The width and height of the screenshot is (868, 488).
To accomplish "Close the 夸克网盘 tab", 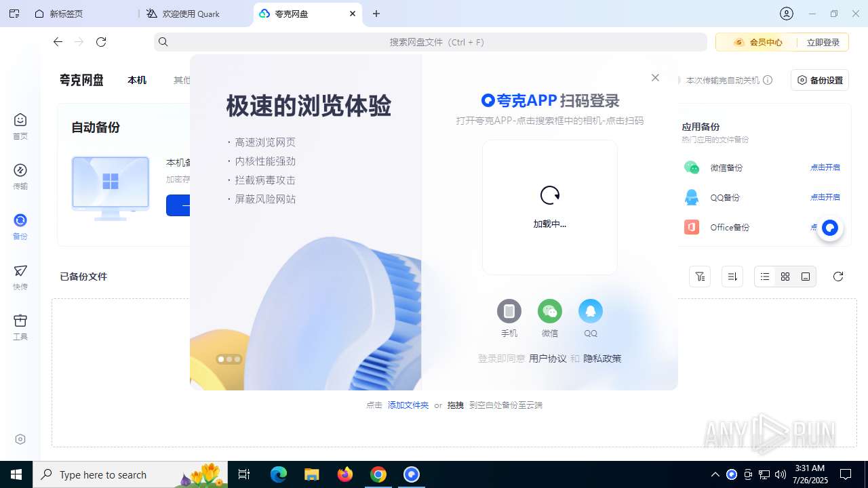I will coord(353,14).
